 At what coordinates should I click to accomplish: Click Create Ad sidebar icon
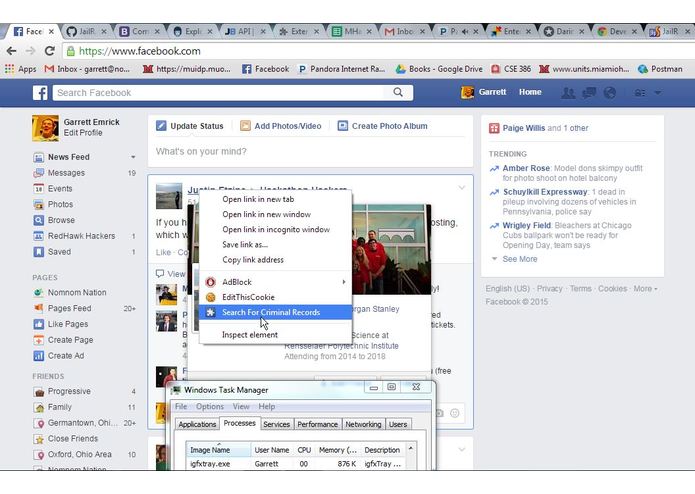point(39,356)
